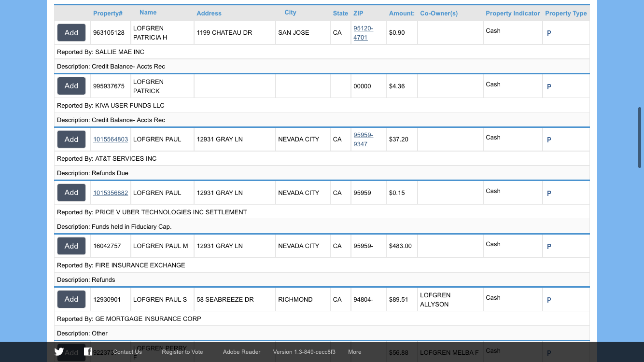The image size is (644, 362).
Task: Select ZIP 00000 cell
Action: click(x=369, y=86)
